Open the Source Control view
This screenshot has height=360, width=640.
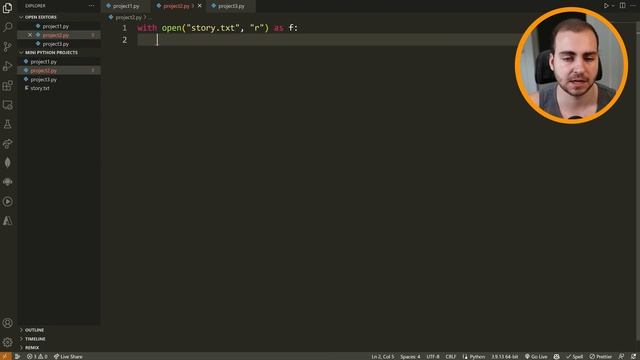click(7, 47)
